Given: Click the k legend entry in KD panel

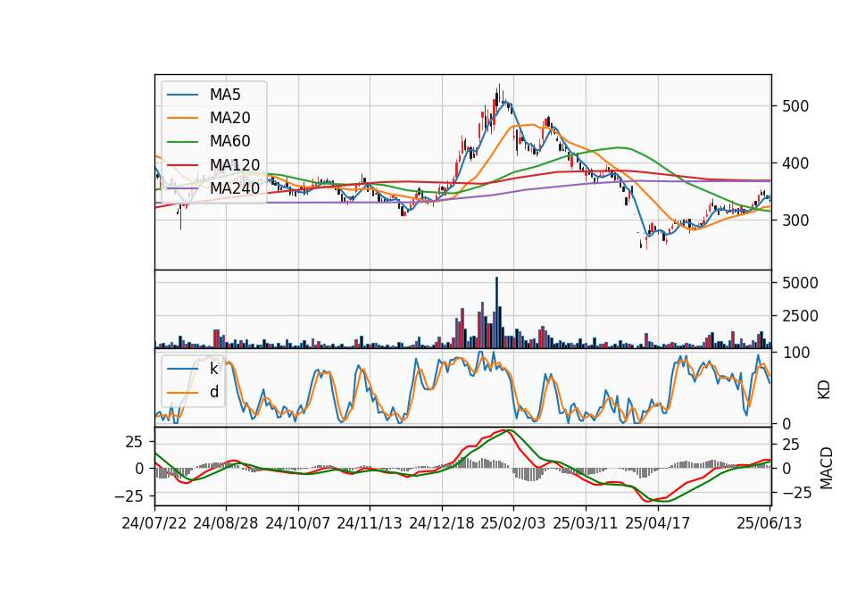Looking at the screenshot, I should click(213, 369).
